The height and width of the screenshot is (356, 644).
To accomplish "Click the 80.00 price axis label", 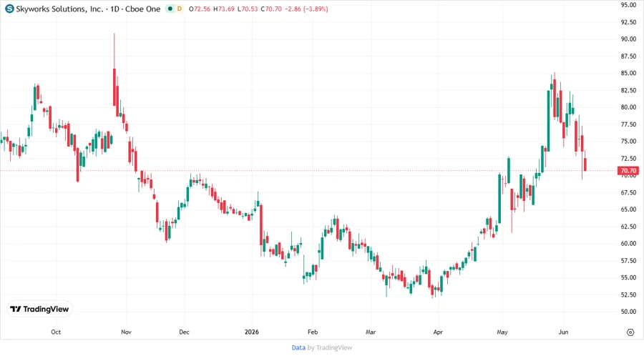I will coord(628,107).
